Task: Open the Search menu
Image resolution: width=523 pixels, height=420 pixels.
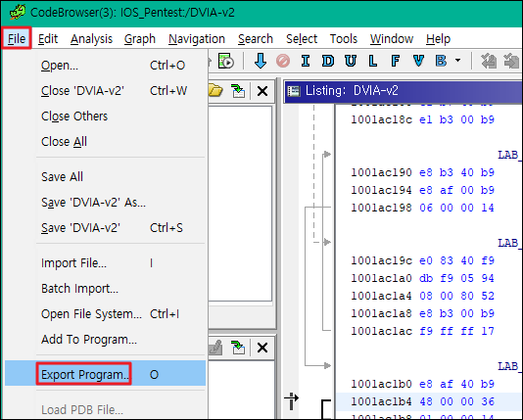Action: 256,38
